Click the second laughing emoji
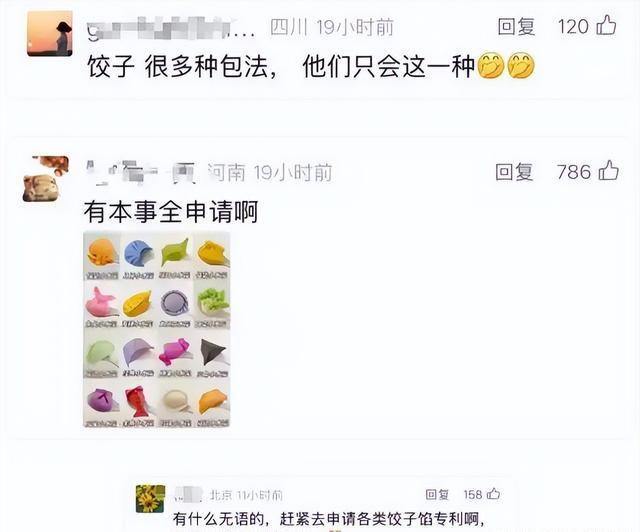The width and height of the screenshot is (640, 532). pos(521,65)
